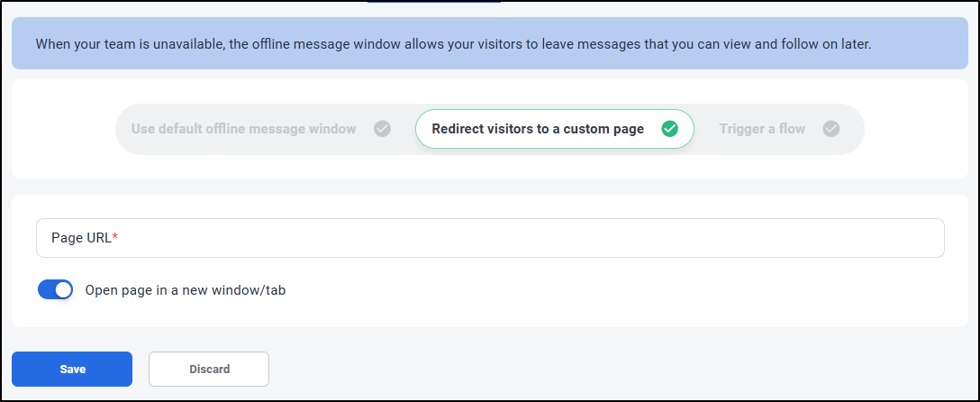Click the blue offline message info banner

490,43
